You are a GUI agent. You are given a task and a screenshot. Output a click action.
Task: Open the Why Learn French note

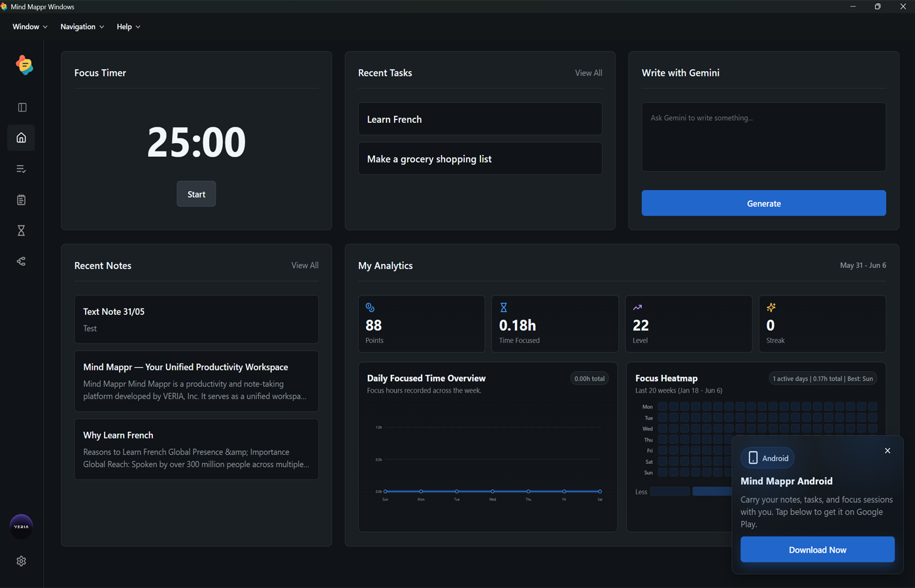coord(196,449)
